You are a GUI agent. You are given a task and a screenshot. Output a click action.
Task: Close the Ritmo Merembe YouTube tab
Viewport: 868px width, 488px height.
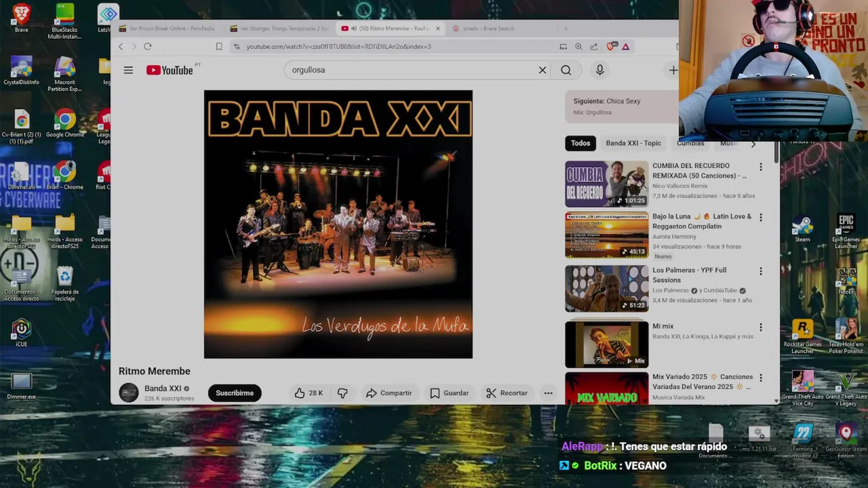tap(437, 28)
